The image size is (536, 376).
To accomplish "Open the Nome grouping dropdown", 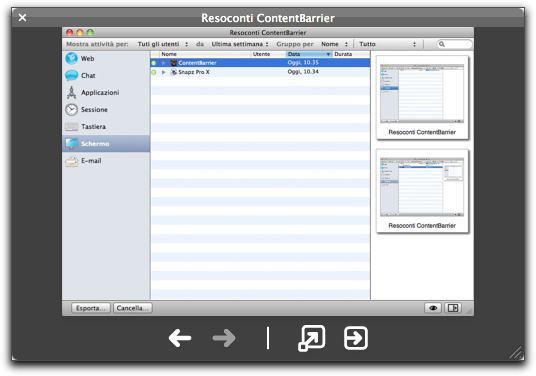I will coord(334,44).
